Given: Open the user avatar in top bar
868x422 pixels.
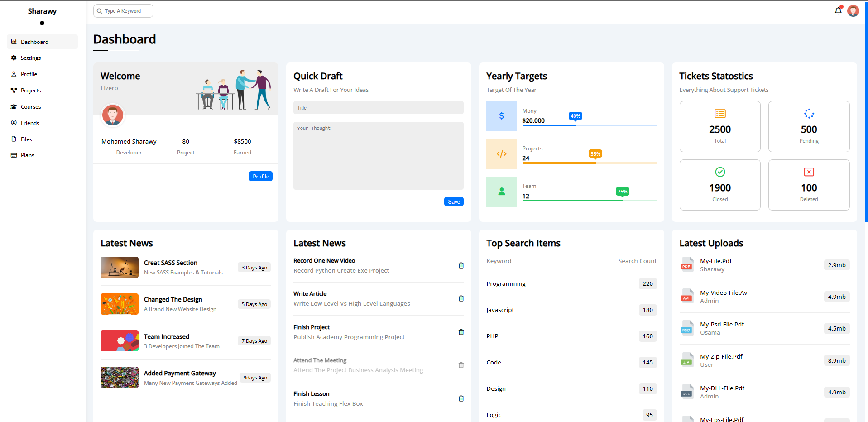Looking at the screenshot, I should pyautogui.click(x=853, y=11).
